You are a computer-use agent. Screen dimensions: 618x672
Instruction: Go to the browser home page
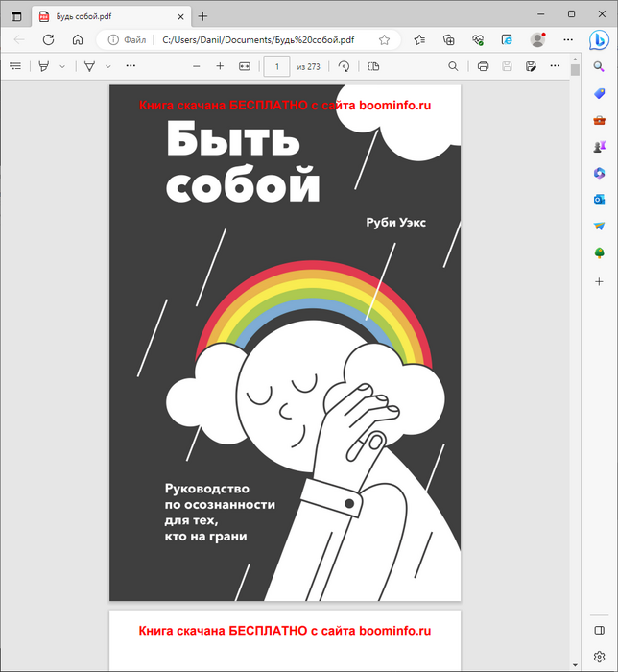78,40
